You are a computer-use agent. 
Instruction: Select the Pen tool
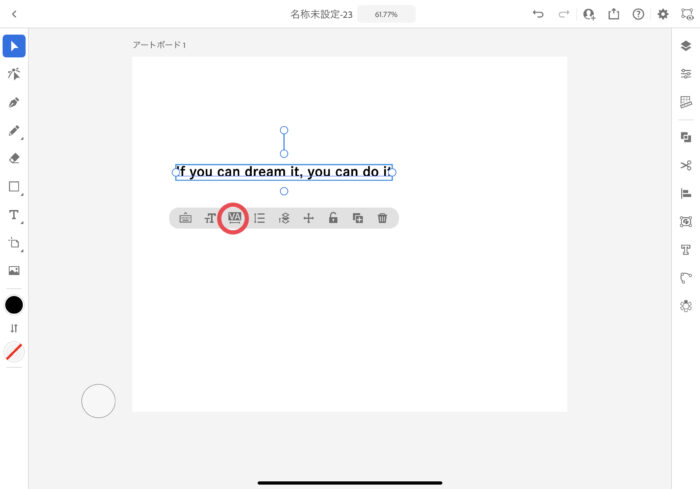point(14,102)
